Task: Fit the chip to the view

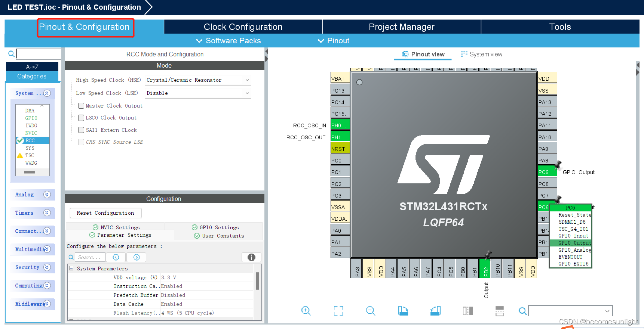Action: click(x=338, y=311)
